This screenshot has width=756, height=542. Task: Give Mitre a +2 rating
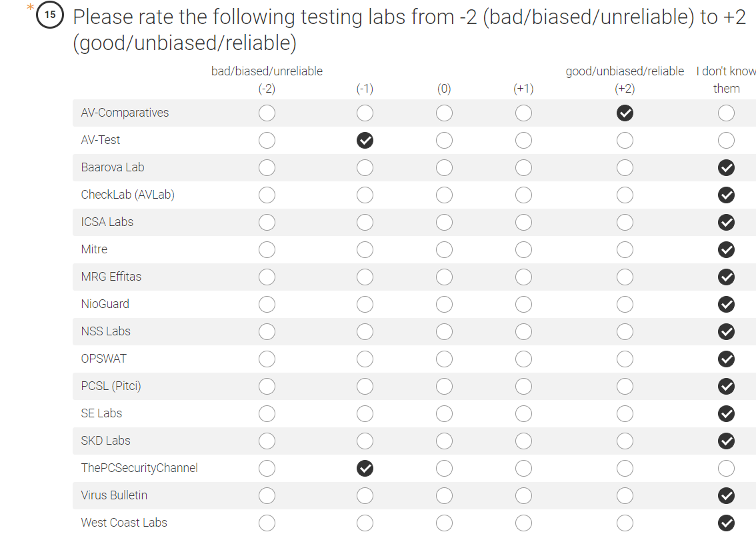click(x=625, y=250)
